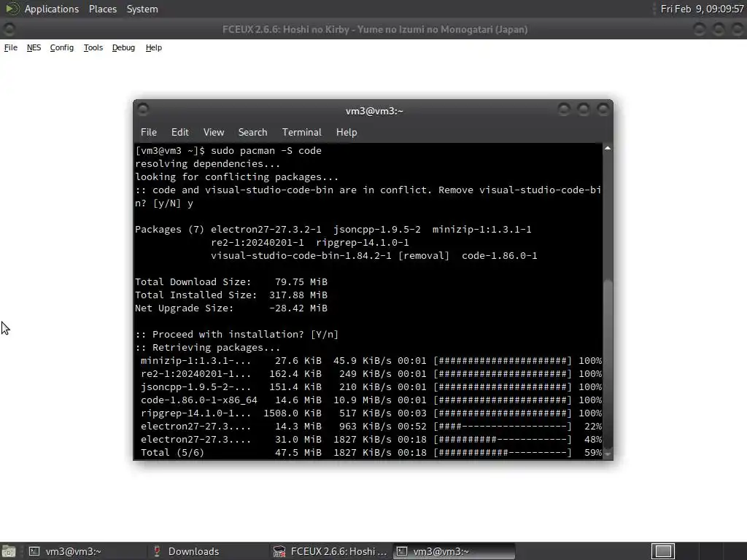Open the terminal File menu
This screenshot has height=560, width=747.
tap(149, 133)
